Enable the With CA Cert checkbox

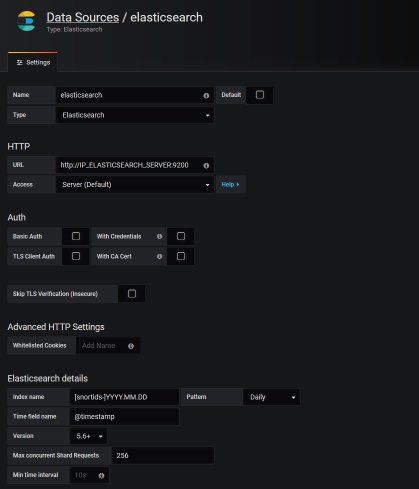click(181, 256)
